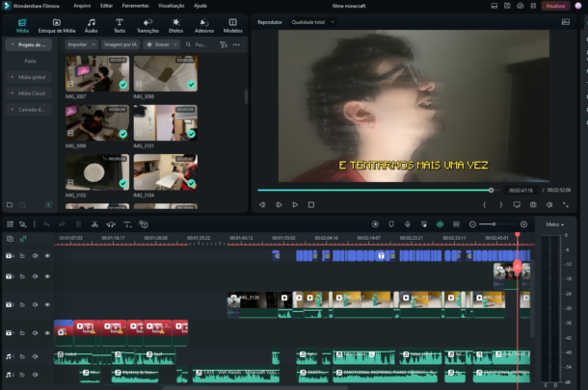Select the split scissors tool in timeline toolbar
The image size is (588, 390).
94,224
